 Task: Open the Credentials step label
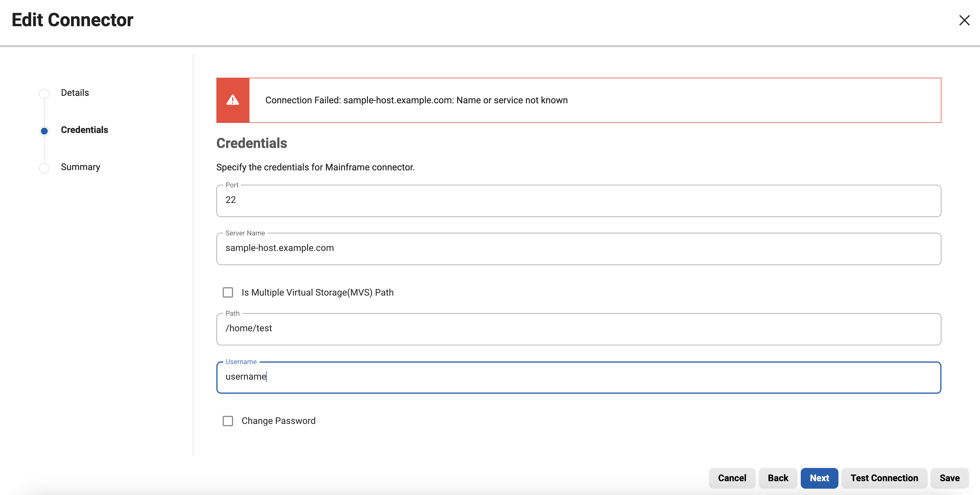click(85, 130)
